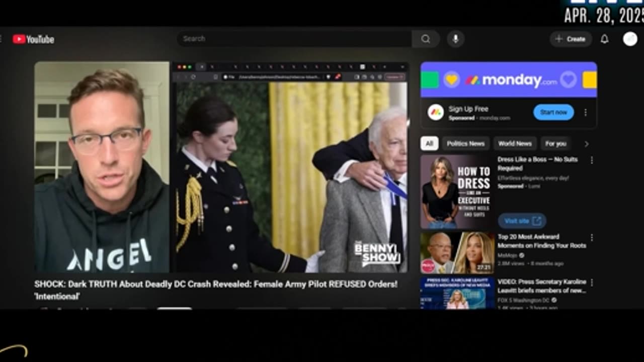The height and width of the screenshot is (362, 644).
Task: Start voice search with microphone icon
Action: pyautogui.click(x=455, y=39)
